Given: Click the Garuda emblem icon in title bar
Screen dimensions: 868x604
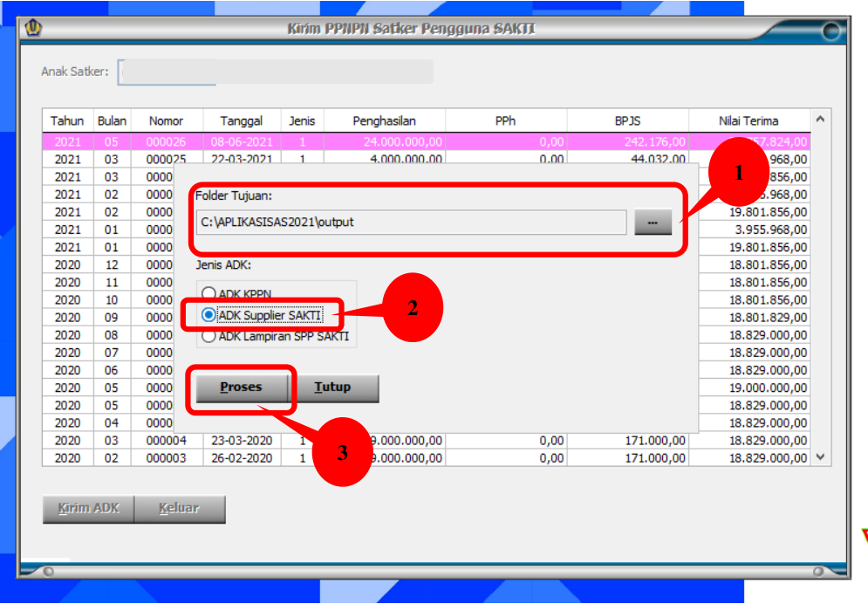Looking at the screenshot, I should pos(34,28).
